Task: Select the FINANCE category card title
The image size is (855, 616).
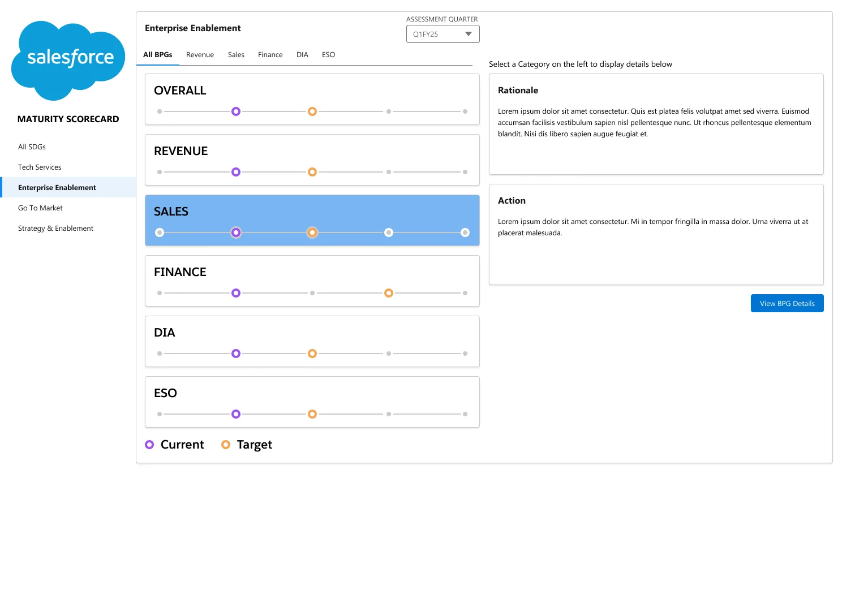Action: pyautogui.click(x=180, y=272)
